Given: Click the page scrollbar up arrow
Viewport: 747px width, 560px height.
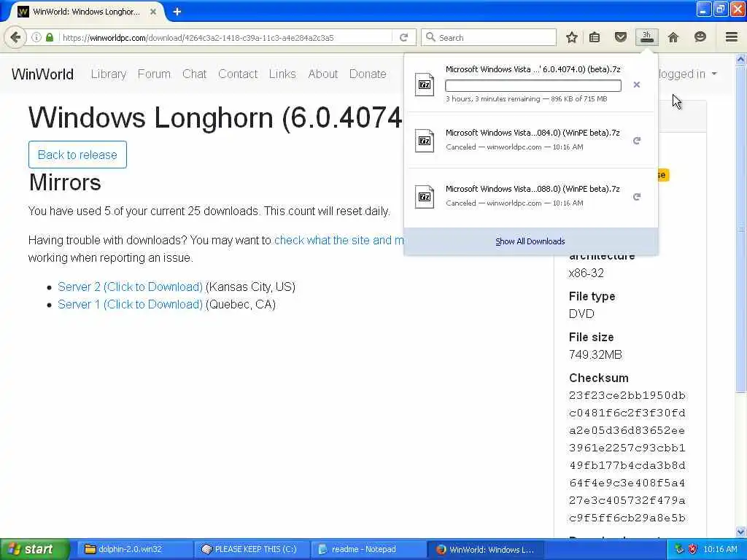Looking at the screenshot, I should point(741,59).
